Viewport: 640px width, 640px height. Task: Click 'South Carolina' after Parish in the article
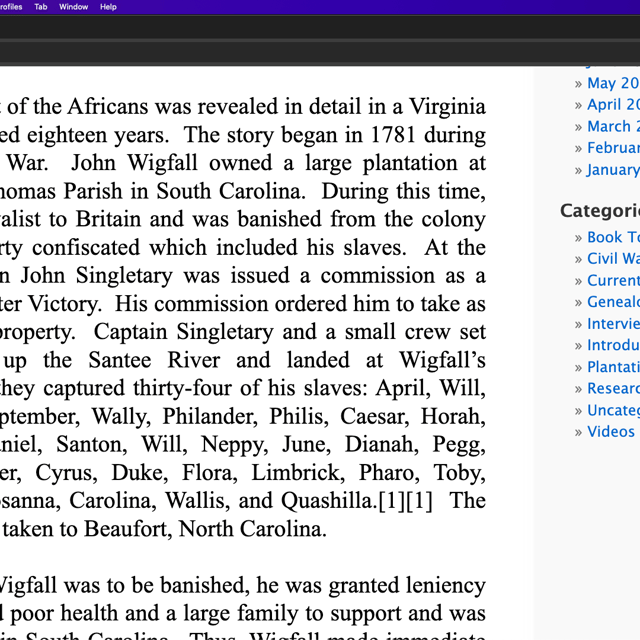click(231, 191)
